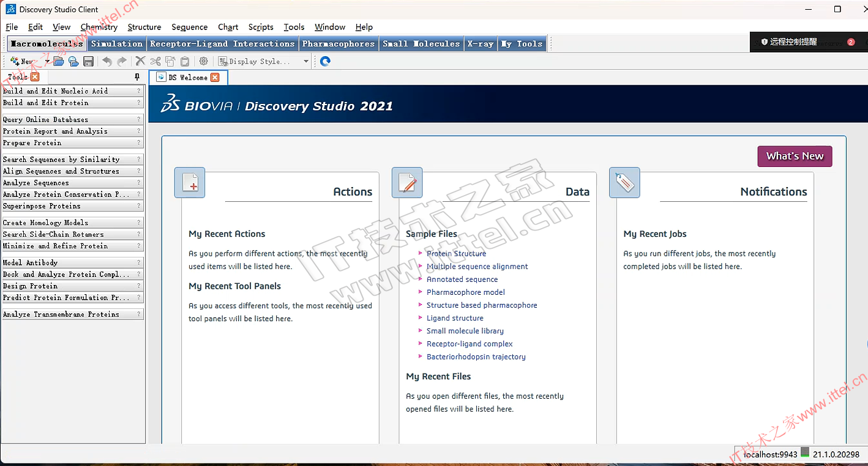Click the Data panel pencil icon
This screenshot has width=868, height=466.
pyautogui.click(x=407, y=183)
